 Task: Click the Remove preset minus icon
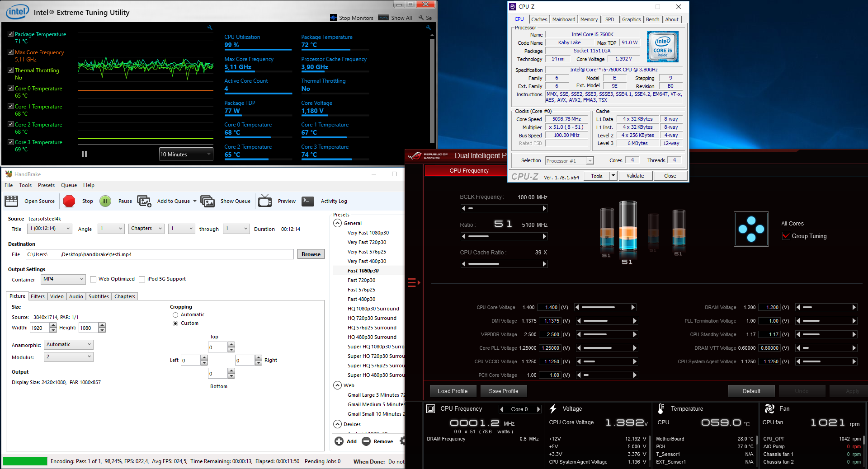click(x=366, y=441)
